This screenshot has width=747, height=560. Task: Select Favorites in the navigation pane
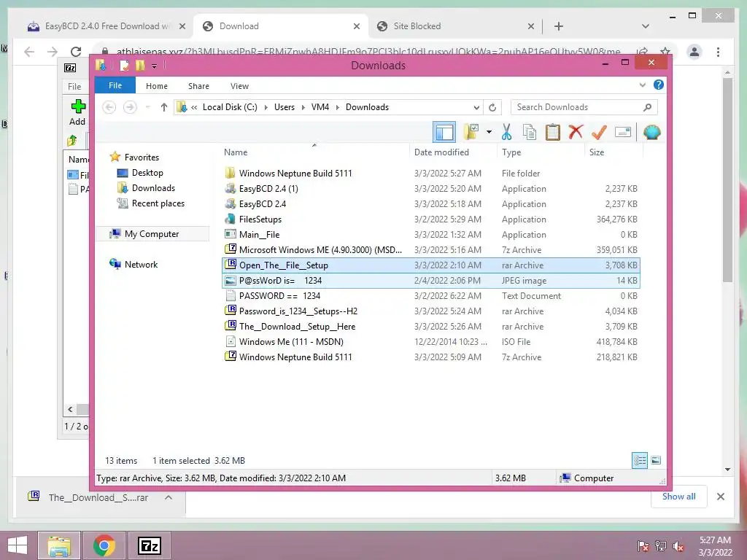click(142, 157)
